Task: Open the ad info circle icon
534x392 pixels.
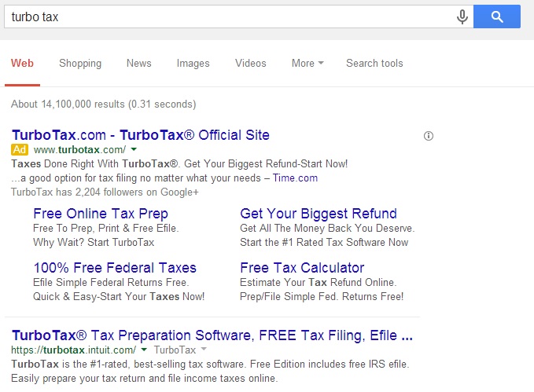Action: (x=429, y=136)
